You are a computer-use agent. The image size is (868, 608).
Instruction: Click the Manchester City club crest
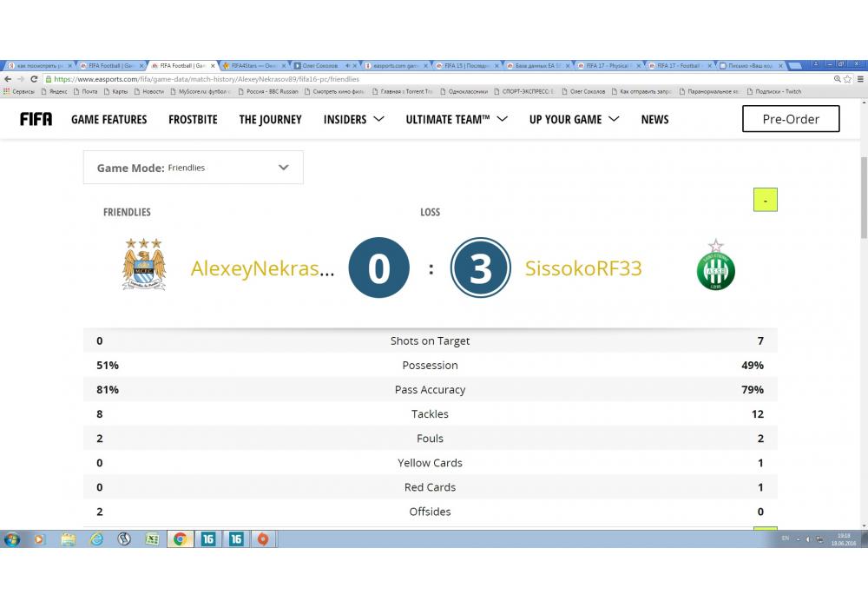click(x=144, y=265)
